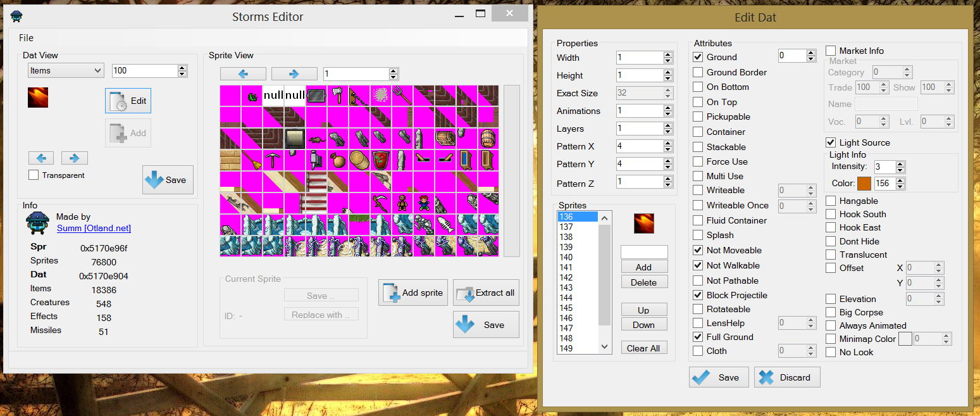Select the pickaxe sprite
The image size is (980, 416).
[x=273, y=160]
